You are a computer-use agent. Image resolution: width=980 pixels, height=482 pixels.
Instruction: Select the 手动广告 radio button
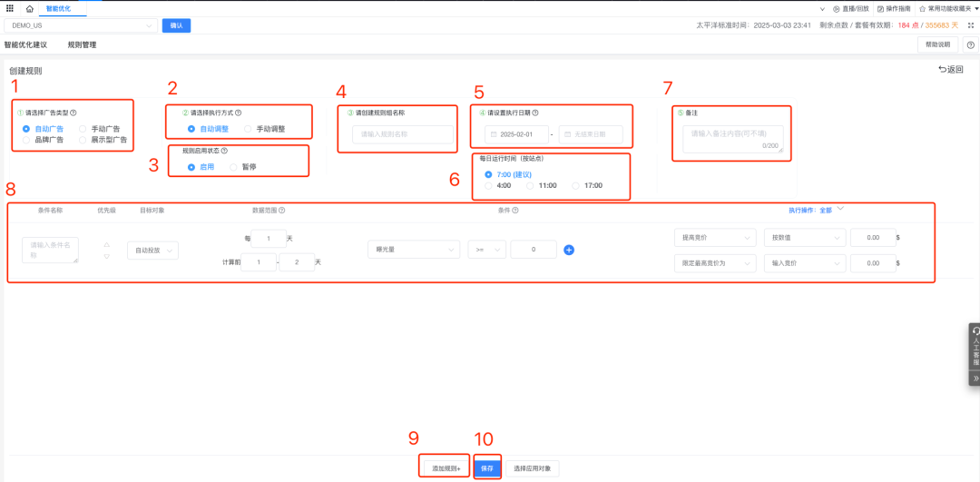coord(83,129)
